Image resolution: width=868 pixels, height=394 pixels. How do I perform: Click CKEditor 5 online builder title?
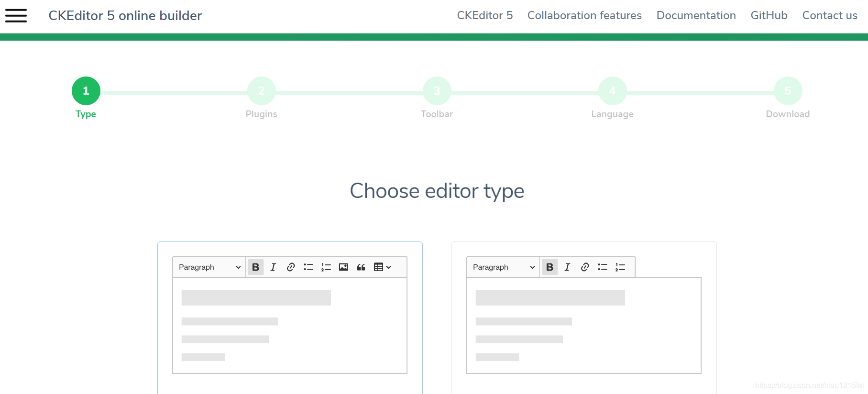pyautogui.click(x=125, y=16)
